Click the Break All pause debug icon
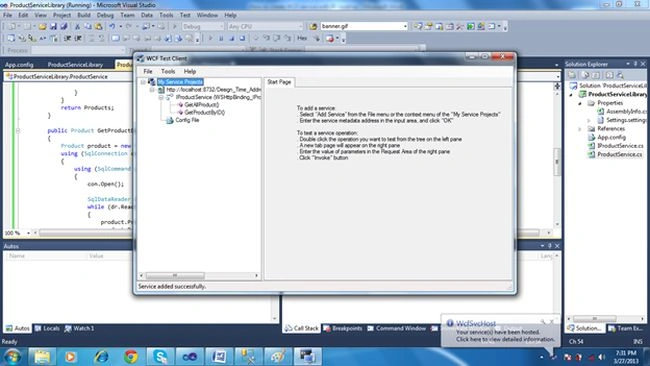The image size is (650, 366). [x=221, y=38]
